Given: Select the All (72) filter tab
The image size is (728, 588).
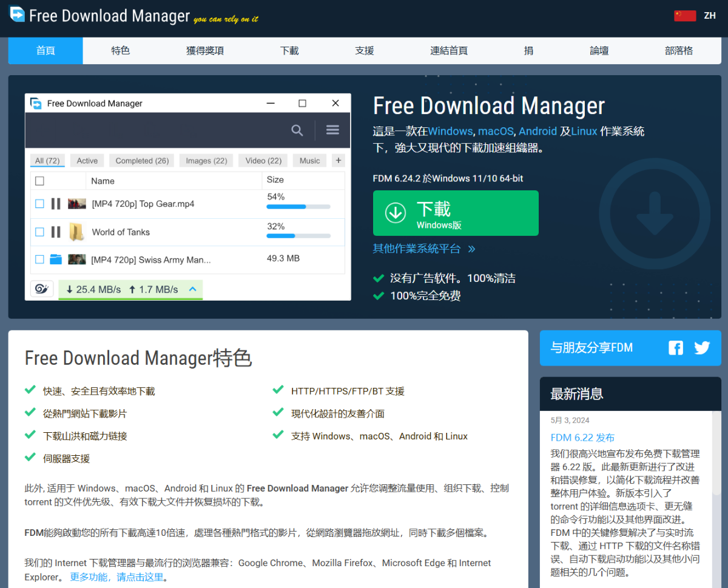Looking at the screenshot, I should pos(47,161).
